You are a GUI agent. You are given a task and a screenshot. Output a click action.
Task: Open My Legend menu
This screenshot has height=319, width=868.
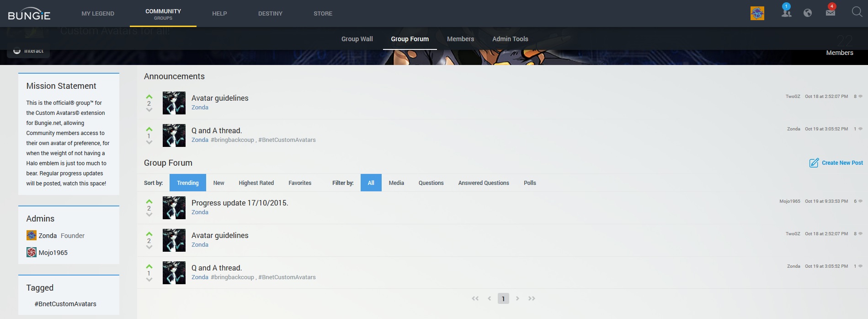pyautogui.click(x=98, y=14)
